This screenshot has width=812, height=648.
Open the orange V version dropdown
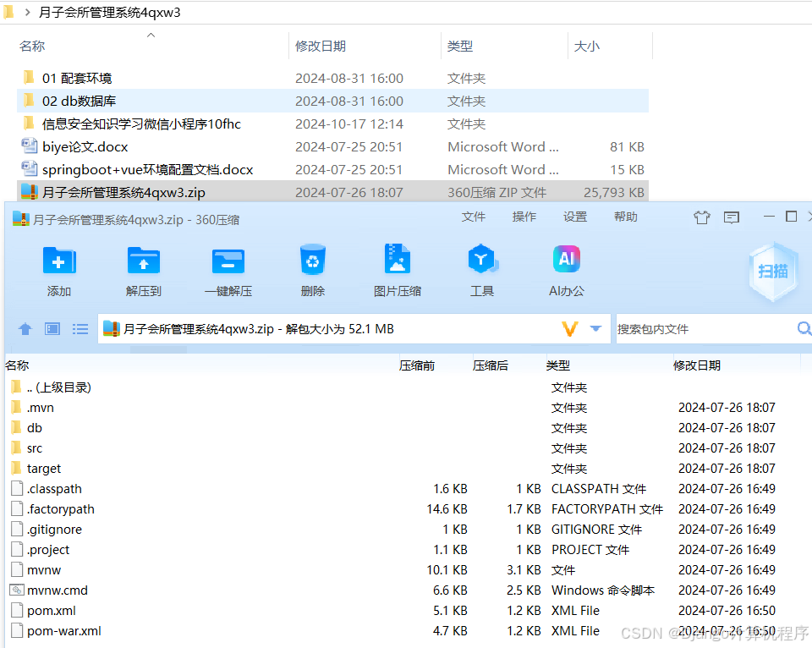[570, 328]
